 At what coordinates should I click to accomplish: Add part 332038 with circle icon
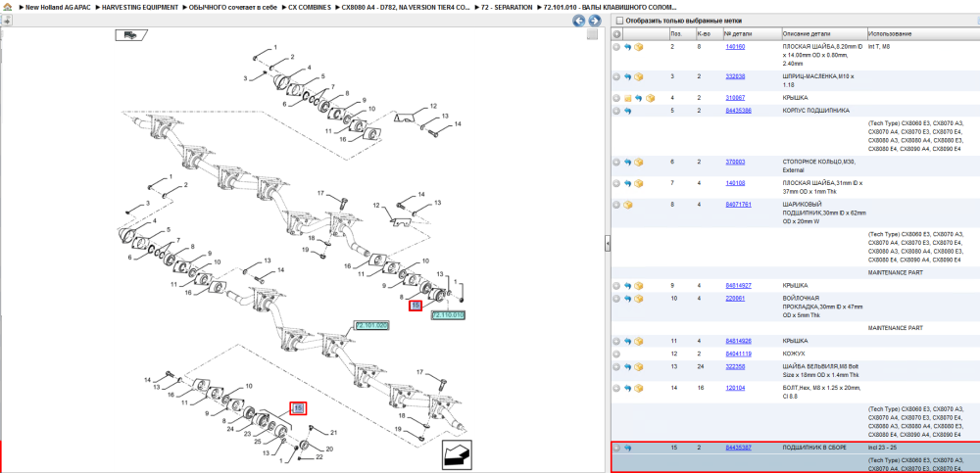tap(616, 76)
